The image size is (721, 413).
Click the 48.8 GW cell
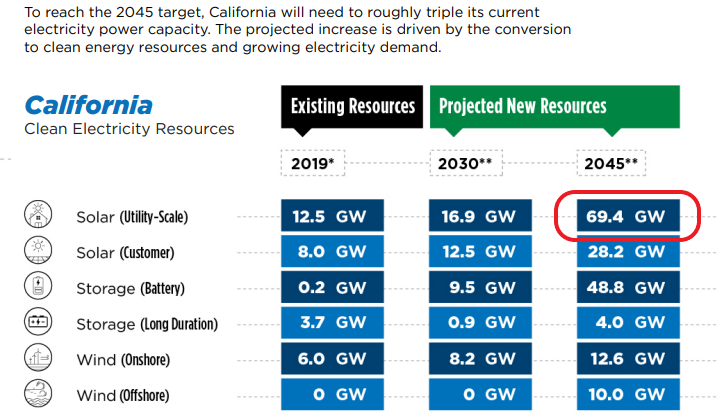(x=628, y=287)
